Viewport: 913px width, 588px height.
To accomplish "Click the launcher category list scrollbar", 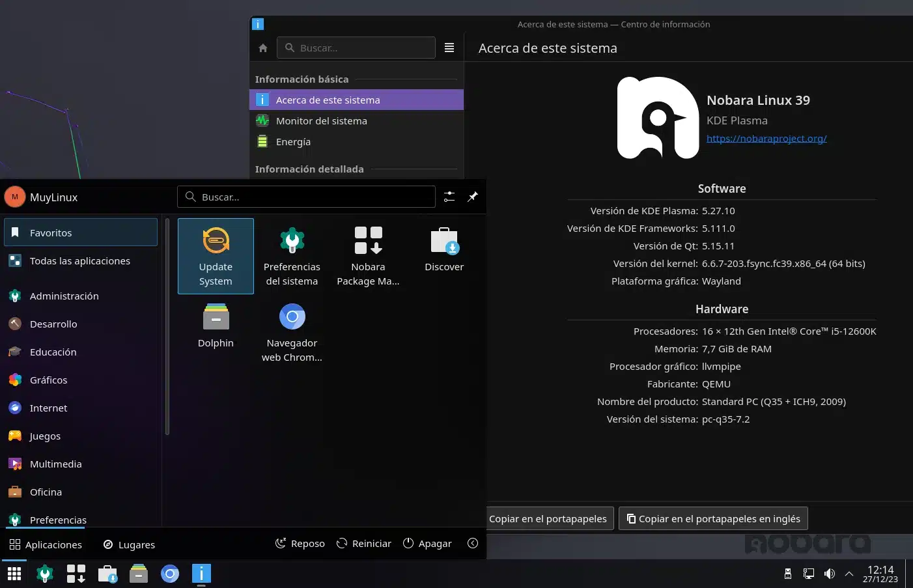I will 167,327.
